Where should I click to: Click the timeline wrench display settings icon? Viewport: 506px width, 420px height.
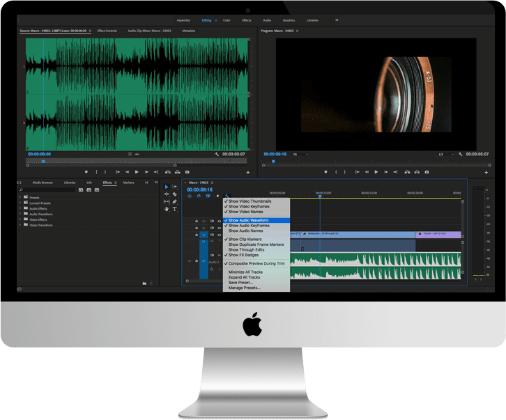[227, 196]
